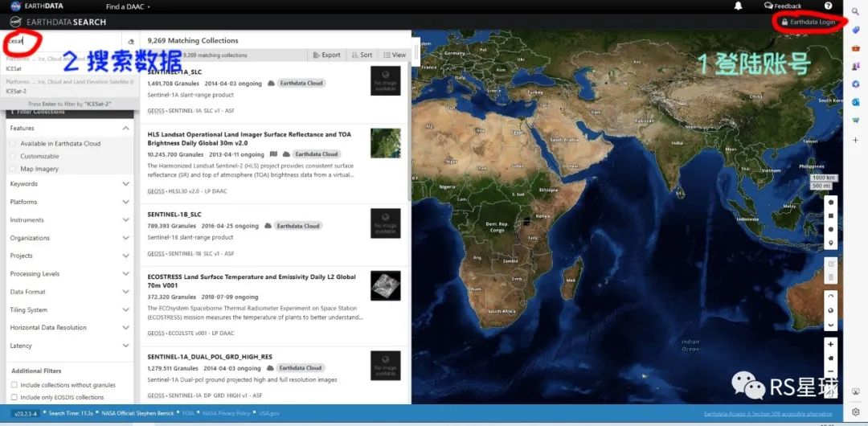
Task: Click the collections list vertical scrollbar
Action: coord(410,130)
